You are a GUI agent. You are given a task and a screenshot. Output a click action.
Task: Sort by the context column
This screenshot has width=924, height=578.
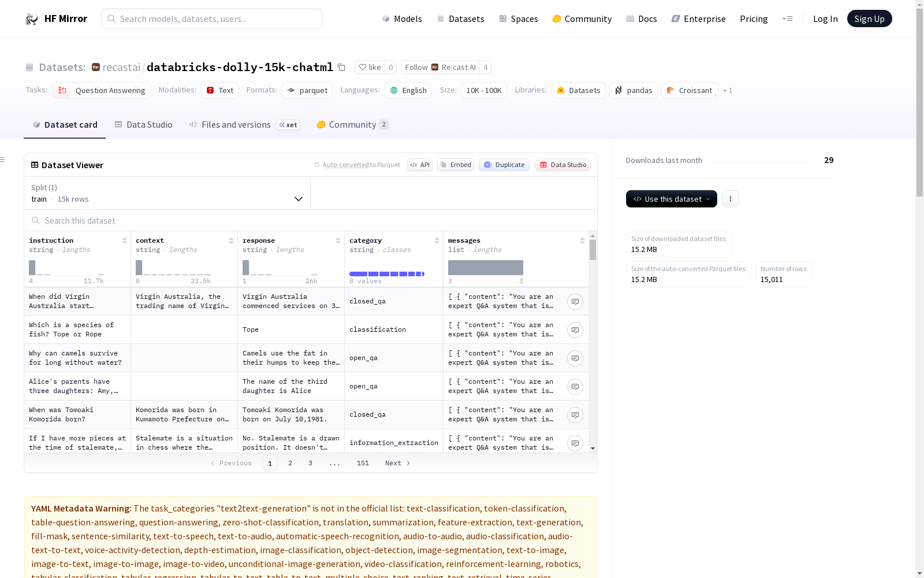[231, 240]
